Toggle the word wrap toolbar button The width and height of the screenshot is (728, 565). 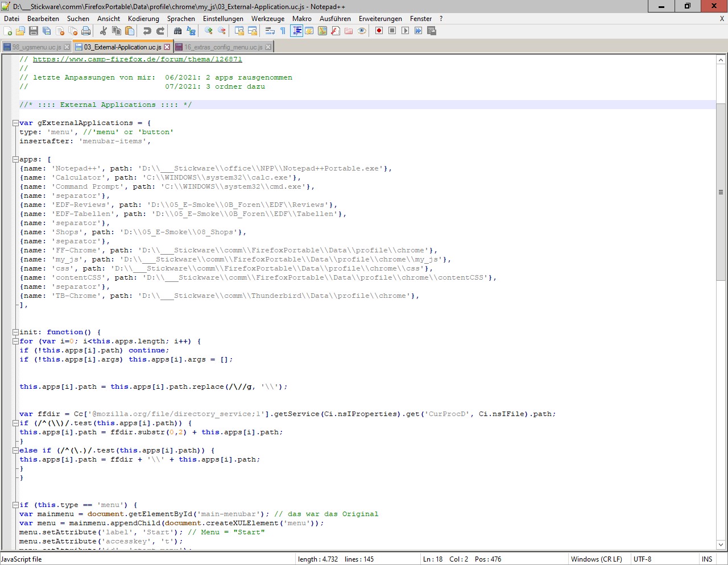pyautogui.click(x=270, y=31)
